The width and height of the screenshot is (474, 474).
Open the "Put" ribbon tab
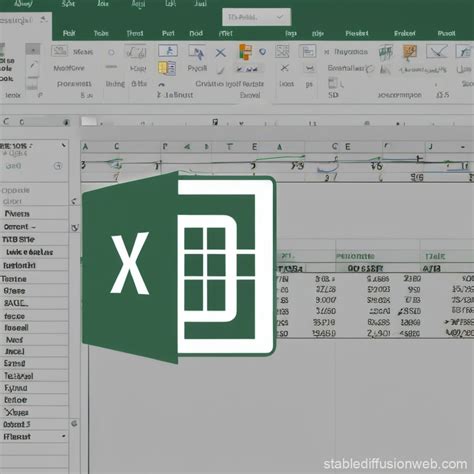coord(168,33)
